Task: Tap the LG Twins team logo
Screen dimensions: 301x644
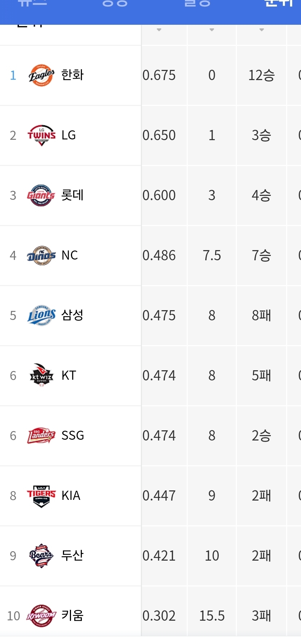Action: click(41, 135)
